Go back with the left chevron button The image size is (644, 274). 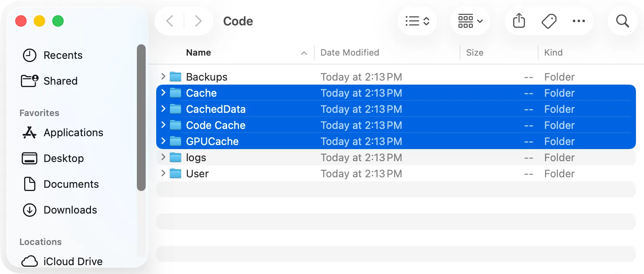click(170, 21)
